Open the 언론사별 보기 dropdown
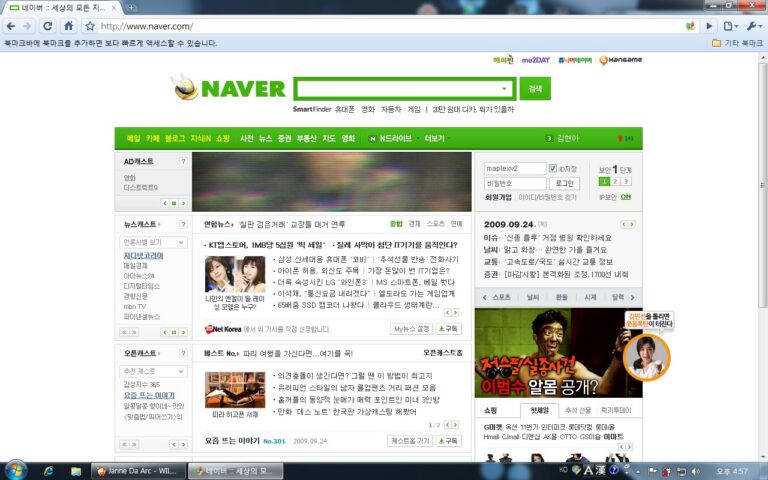 [x=153, y=242]
